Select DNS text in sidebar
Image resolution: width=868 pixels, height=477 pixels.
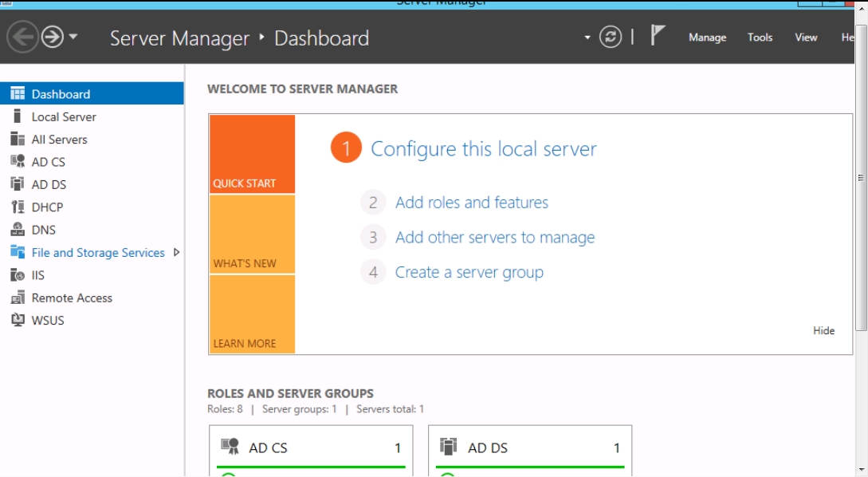tap(43, 230)
